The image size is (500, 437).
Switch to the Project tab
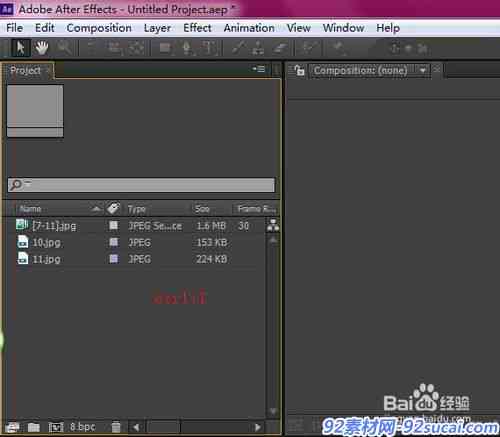(x=26, y=70)
